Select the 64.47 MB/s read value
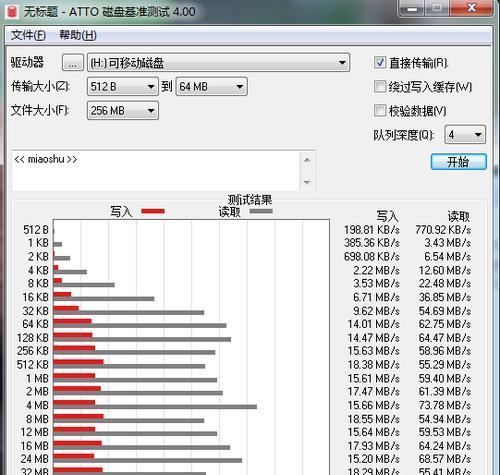Image resolution: width=500 pixels, height=475 pixels. [x=445, y=338]
